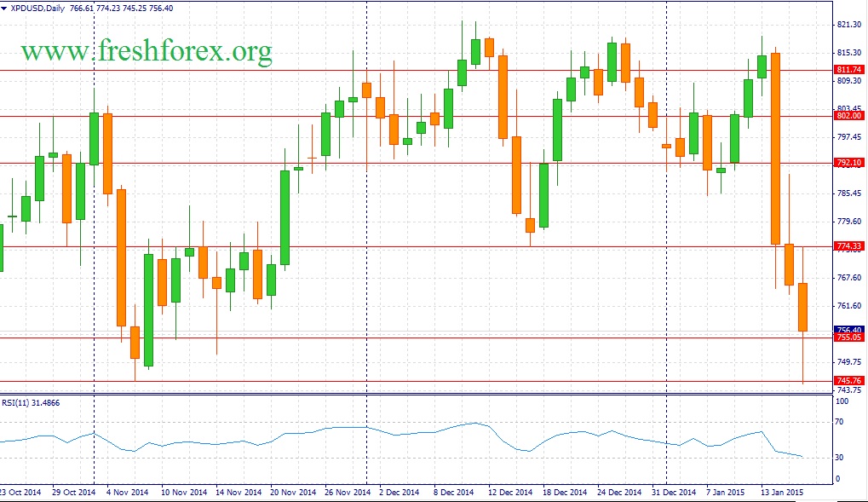Viewport: 868px width, 502px height.
Task: Click the XPDUSD,Daily chart title
Action: click(x=37, y=8)
